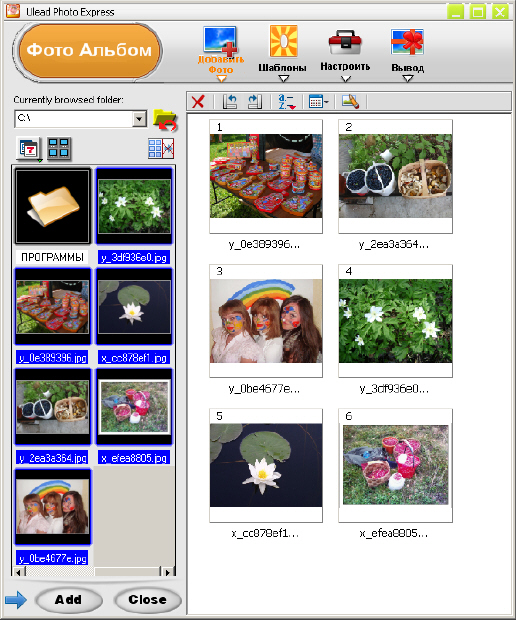516x620 pixels.
Task: Open the ПРОГРАММЫ folder thumbnail
Action: click(53, 206)
